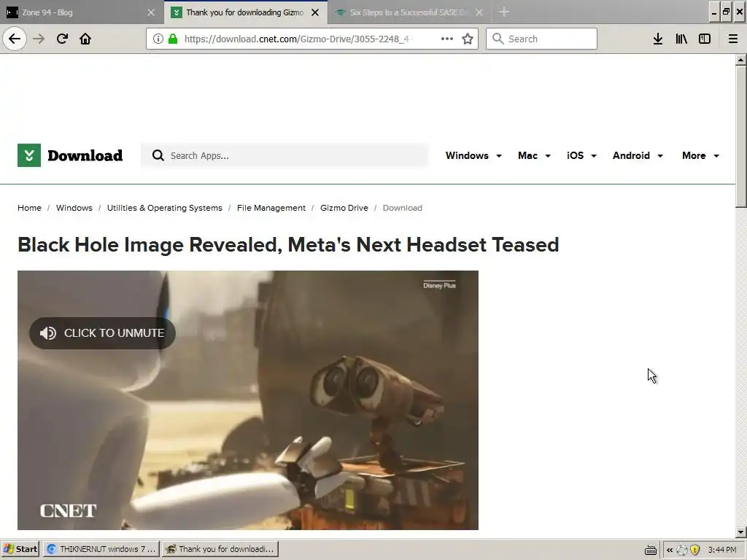Screen dimensions: 747x560
Task: Click the green Download logo icon
Action: 29,155
